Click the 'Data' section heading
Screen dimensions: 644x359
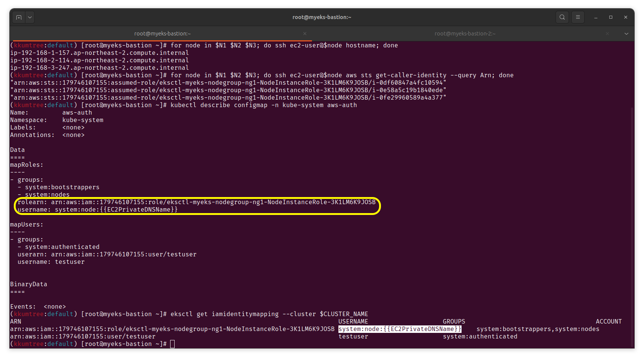pyautogui.click(x=17, y=150)
